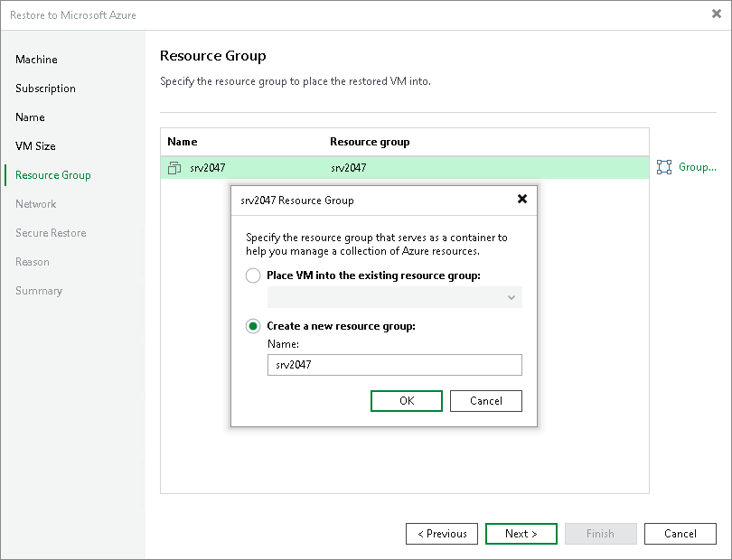
Task: Open the Group... link
Action: tap(698, 167)
